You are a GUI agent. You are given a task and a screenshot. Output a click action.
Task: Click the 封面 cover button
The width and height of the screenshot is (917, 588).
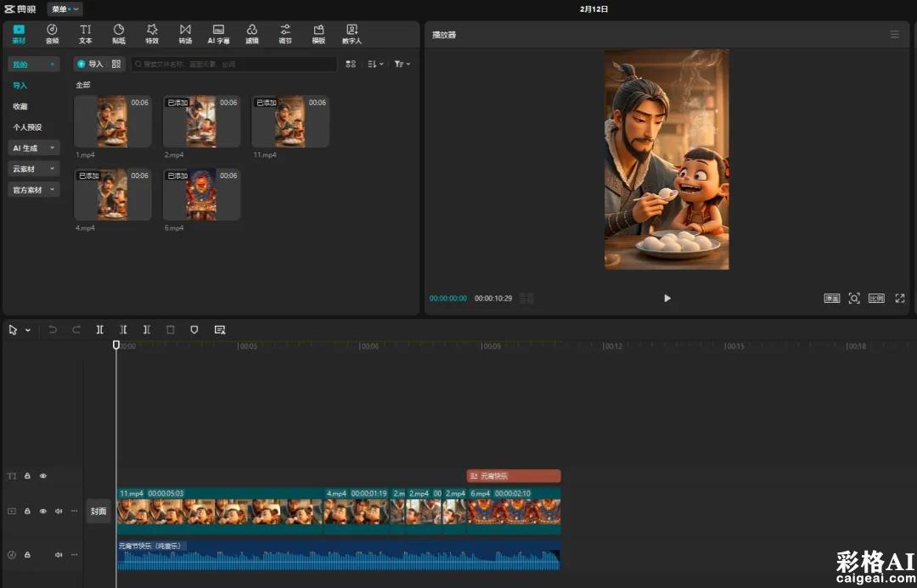click(x=98, y=511)
